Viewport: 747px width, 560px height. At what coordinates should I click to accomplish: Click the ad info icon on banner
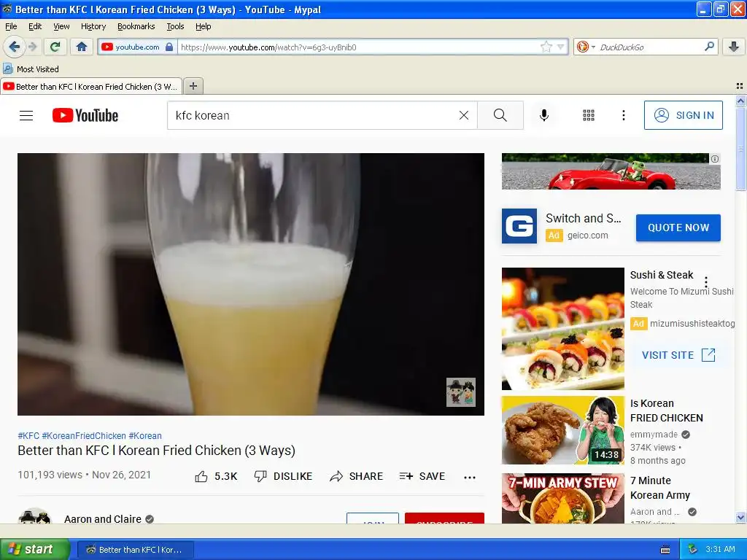coord(715,159)
